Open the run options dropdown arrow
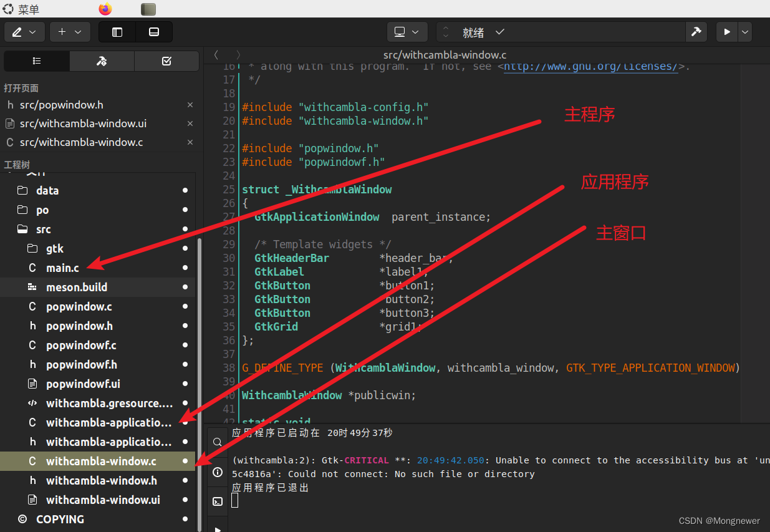This screenshot has height=532, width=770. (x=746, y=32)
